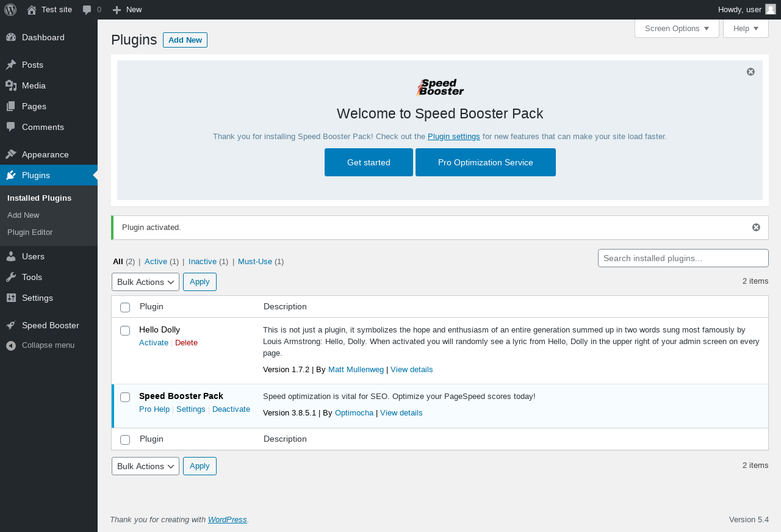Image resolution: width=781 pixels, height=532 pixels.
Task: Deactivate the Speed Booster Pack plugin
Action: [x=231, y=409]
